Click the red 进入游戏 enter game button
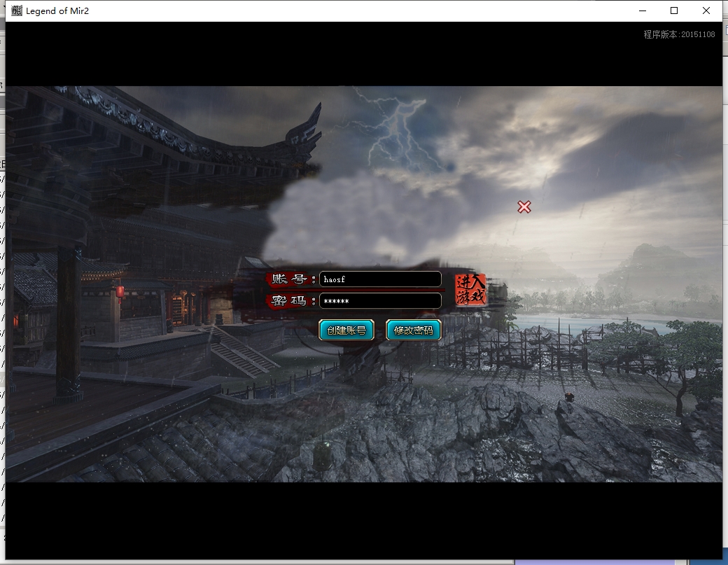Viewport: 728px width, 565px height. point(471,289)
